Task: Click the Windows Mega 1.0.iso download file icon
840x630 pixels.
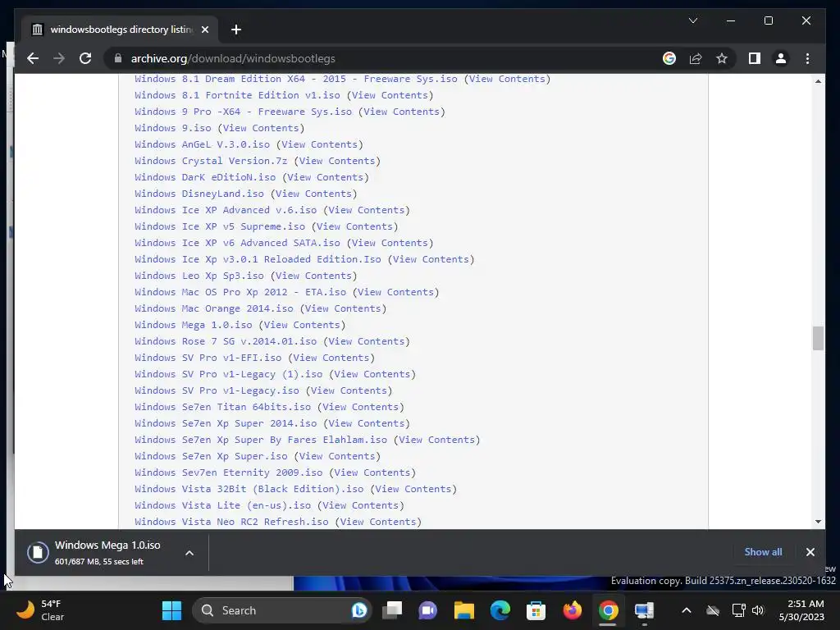Action: (x=38, y=552)
